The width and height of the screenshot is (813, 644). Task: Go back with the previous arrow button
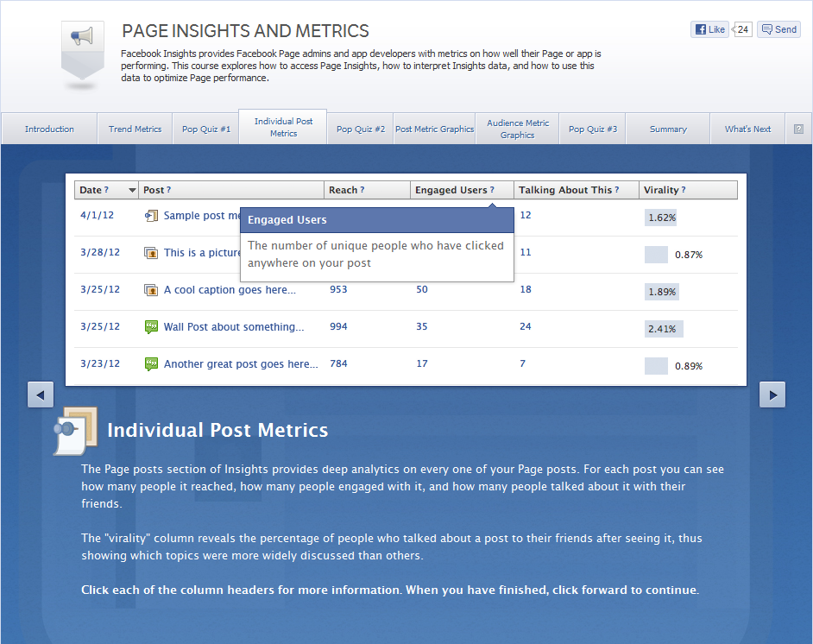41,395
